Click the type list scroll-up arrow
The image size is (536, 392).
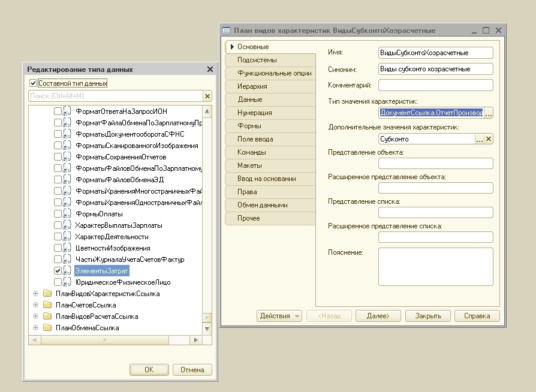pyautogui.click(x=207, y=111)
